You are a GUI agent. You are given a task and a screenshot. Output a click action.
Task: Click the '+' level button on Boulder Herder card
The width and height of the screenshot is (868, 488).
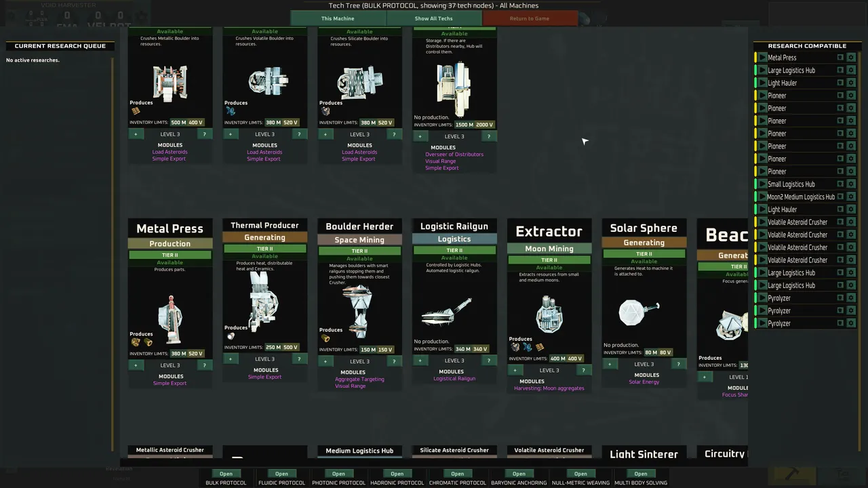click(x=325, y=361)
